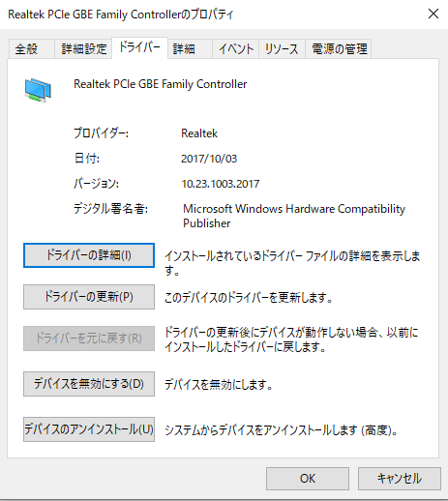Click the 日付: label
The image size is (448, 501).
pyautogui.click(x=87, y=159)
